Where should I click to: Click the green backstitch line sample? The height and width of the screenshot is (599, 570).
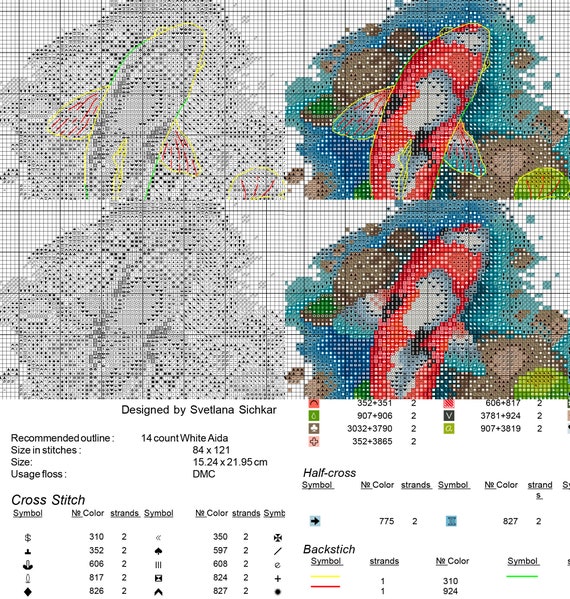522,576
